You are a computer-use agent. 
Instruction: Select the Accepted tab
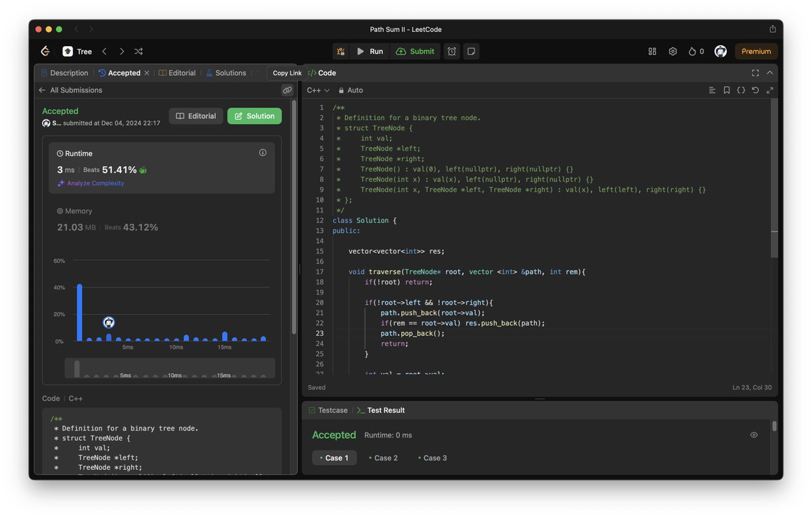click(x=119, y=73)
